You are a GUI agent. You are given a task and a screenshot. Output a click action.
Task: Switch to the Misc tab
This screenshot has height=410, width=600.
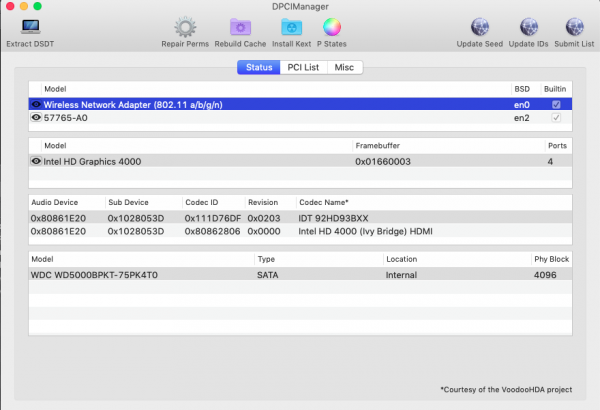click(344, 67)
